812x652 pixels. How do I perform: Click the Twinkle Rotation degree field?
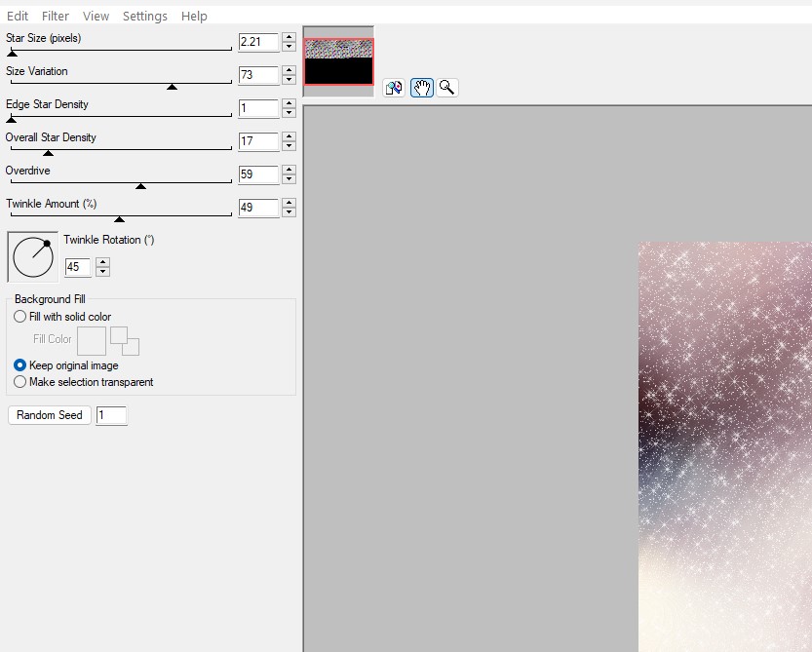click(78, 267)
